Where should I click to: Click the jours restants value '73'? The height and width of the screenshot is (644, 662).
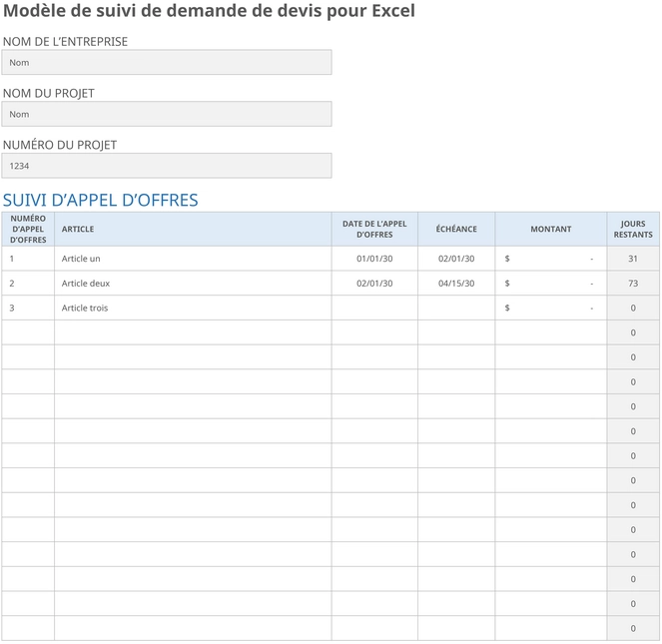click(x=633, y=283)
